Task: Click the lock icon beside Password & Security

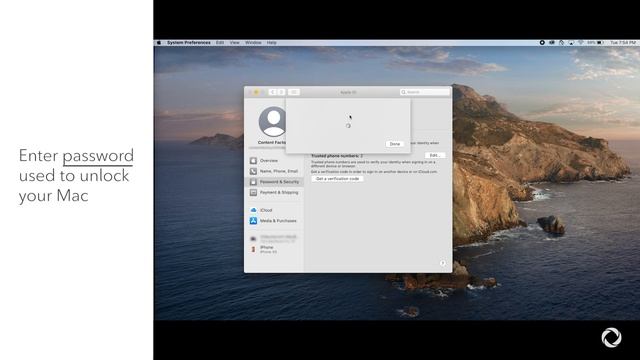Action: (x=253, y=182)
